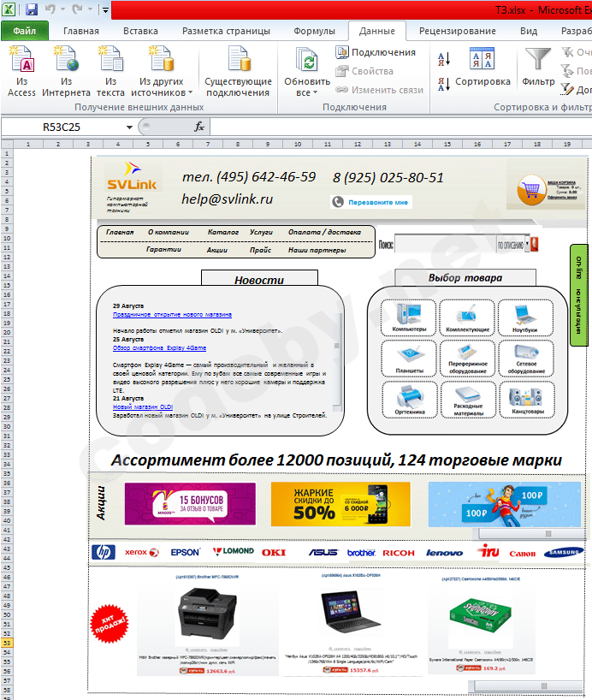Open the Обновить все dropdown arrow
Screen dimensions: 592x700
315,93
